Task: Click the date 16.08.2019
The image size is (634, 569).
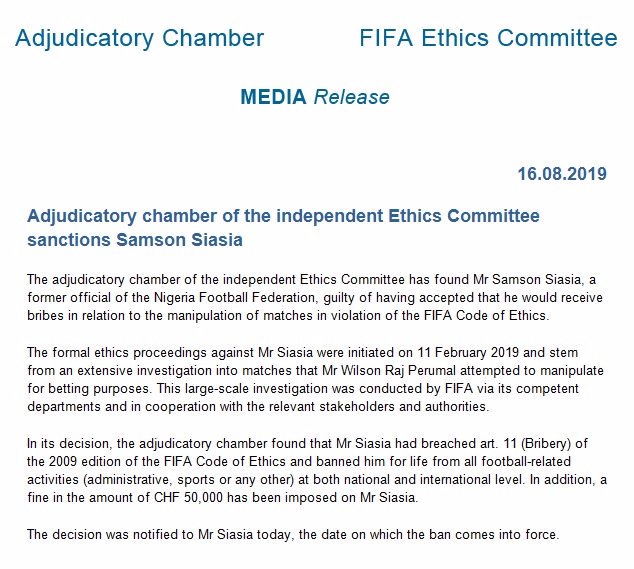Action: [x=562, y=174]
